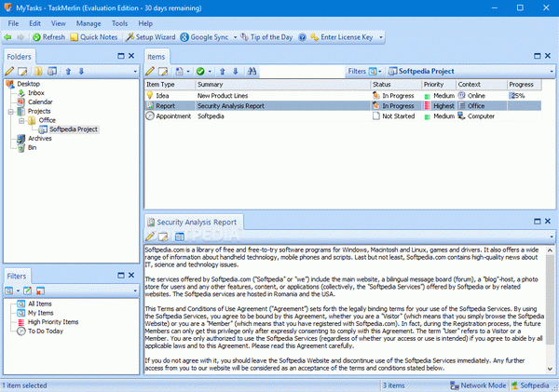Click the edit-note icon in the report detail toolbar
Image resolution: width=559 pixels, height=392 pixels.
[x=163, y=237]
